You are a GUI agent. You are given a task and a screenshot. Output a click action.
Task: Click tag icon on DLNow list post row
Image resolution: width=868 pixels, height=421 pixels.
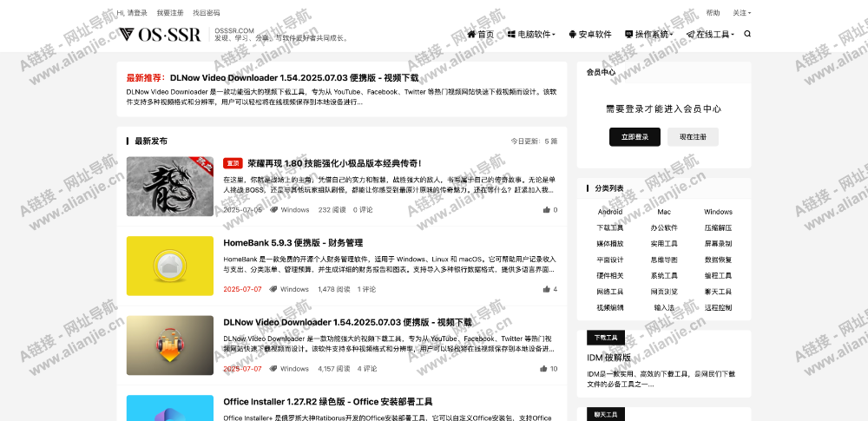tap(273, 368)
